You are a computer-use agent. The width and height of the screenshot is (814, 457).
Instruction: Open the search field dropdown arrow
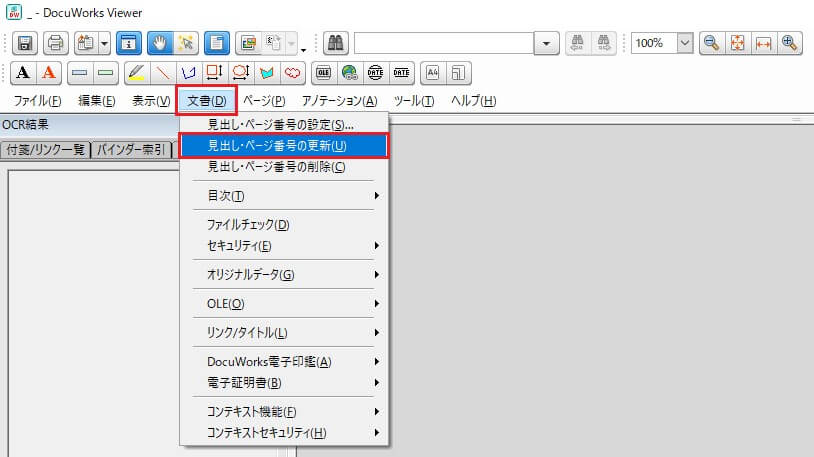[547, 43]
